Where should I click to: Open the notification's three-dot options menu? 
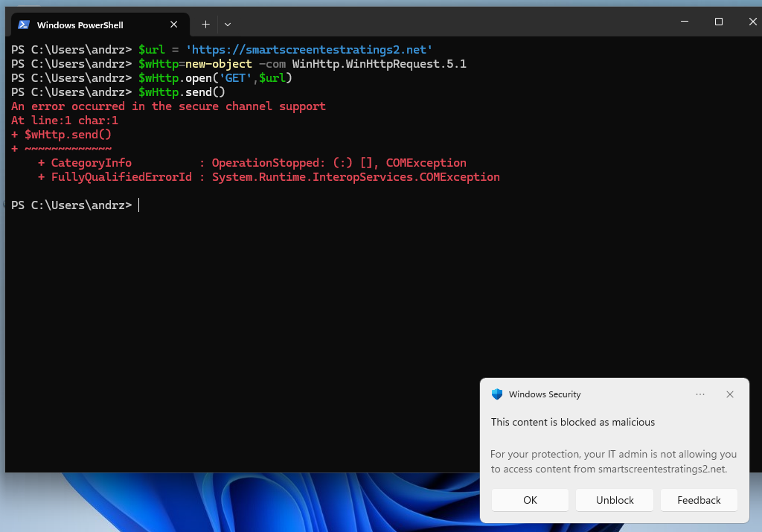(x=699, y=394)
